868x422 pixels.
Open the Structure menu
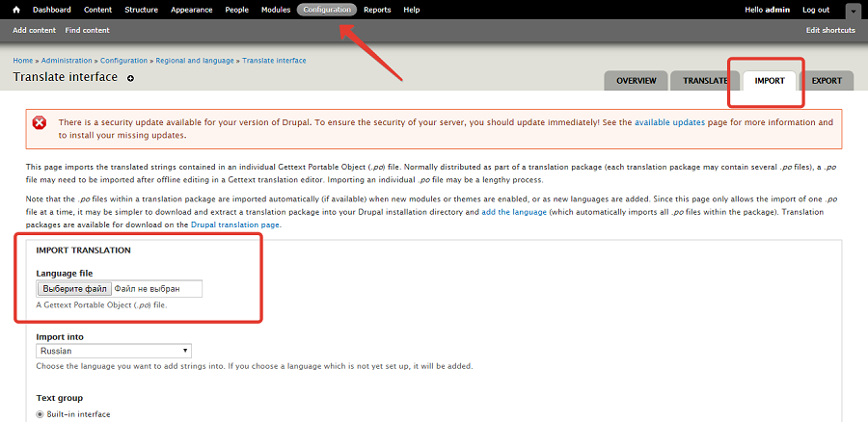pos(141,10)
